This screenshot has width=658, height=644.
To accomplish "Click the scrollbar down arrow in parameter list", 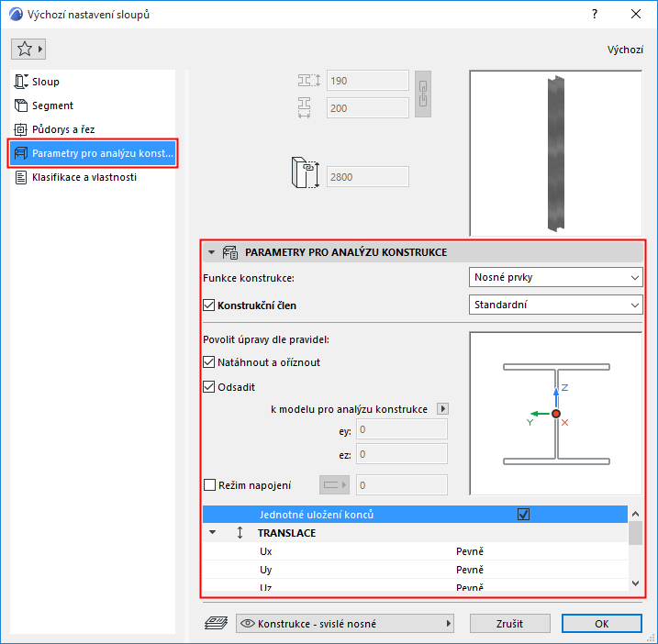I will [x=635, y=583].
